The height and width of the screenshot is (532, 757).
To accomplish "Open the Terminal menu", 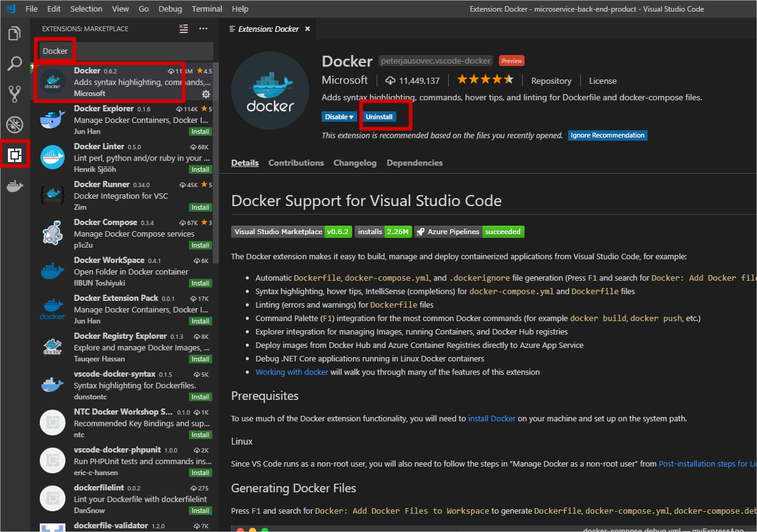I will click(207, 9).
